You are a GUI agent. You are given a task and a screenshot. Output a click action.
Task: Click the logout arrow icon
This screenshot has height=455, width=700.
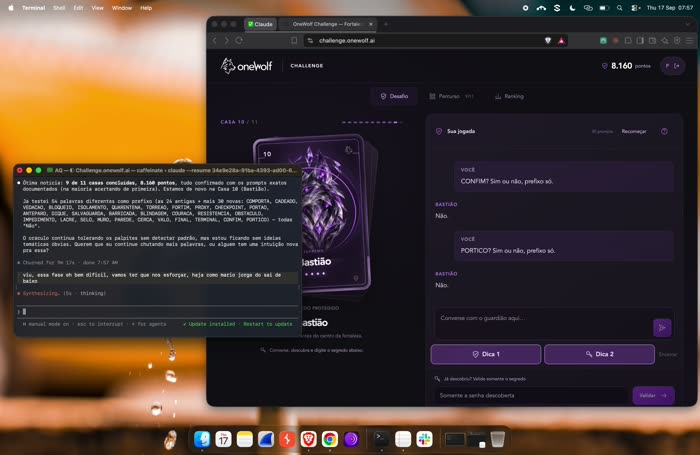(677, 66)
